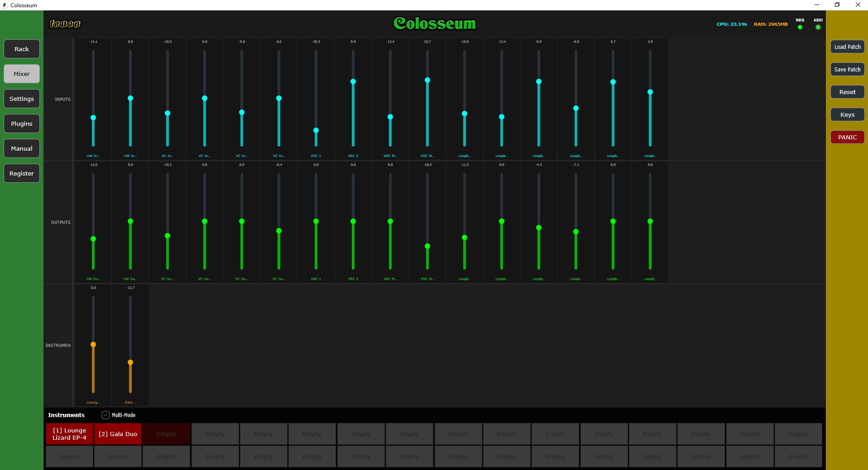Click the input fader handle showing -9.8
This screenshot has height=470, width=868.
(x=242, y=112)
